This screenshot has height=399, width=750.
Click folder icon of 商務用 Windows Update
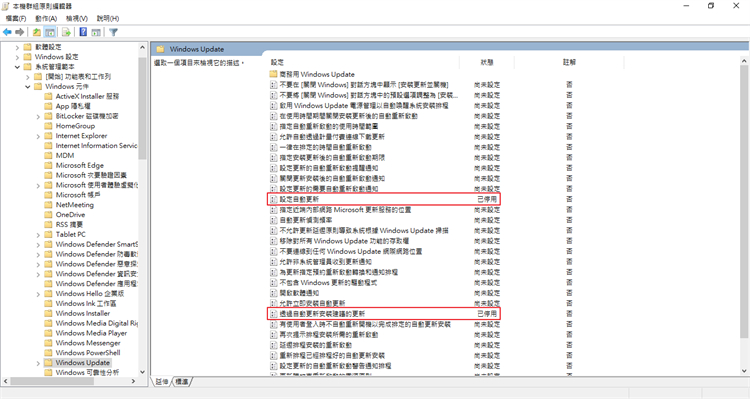(274, 74)
